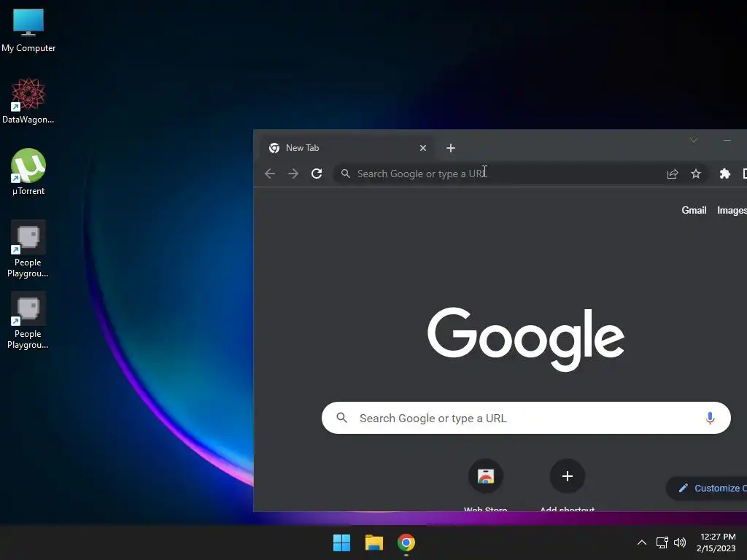Viewport: 747px width, 560px height.
Task: Open the My Computer desktop icon
Action: pos(28,30)
